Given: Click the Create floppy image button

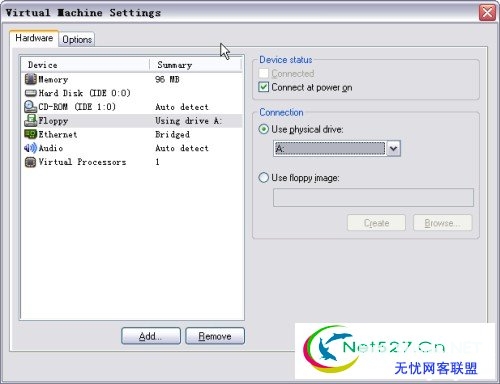Looking at the screenshot, I should 376,223.
